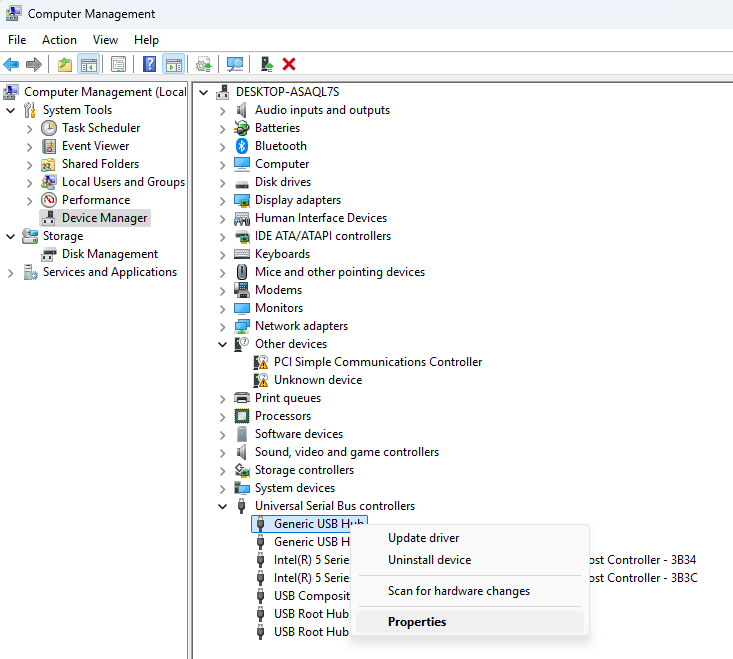Choose Properties from the context menu
Viewport: 733px width, 659px height.
pyautogui.click(x=470, y=622)
